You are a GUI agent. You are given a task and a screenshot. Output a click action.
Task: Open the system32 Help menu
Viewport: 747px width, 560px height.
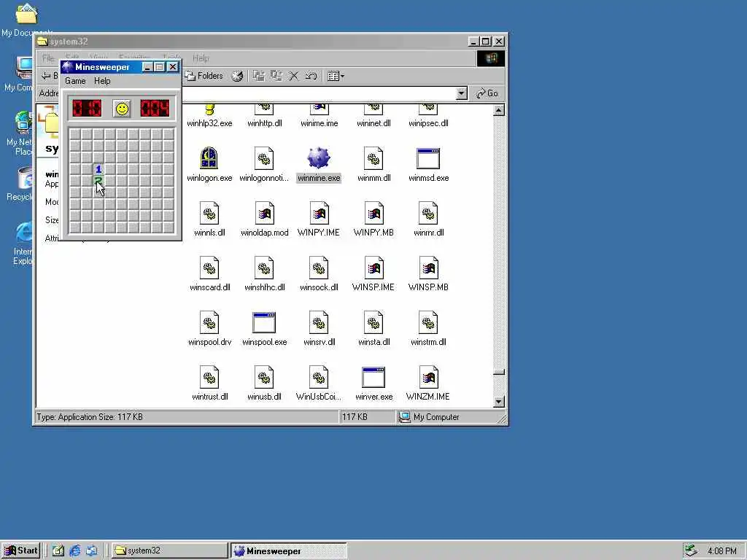pyautogui.click(x=201, y=58)
